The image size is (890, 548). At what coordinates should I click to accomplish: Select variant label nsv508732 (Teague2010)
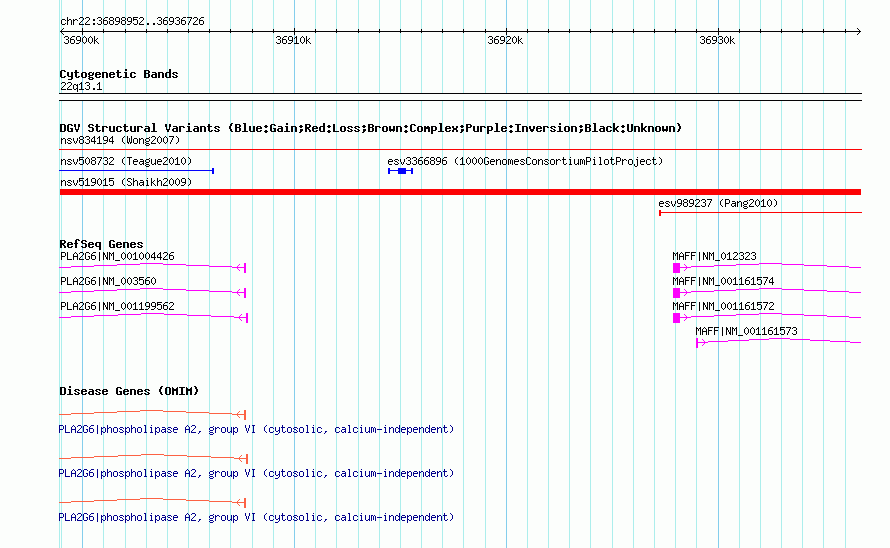pyautogui.click(x=126, y=161)
